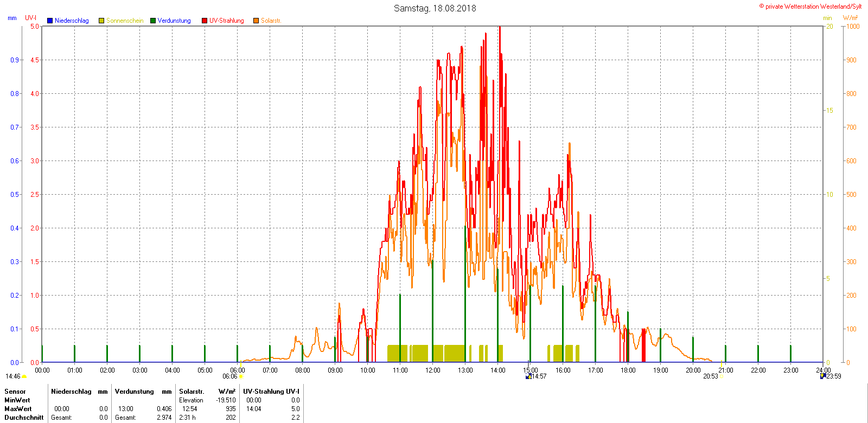
Task: Click the Niederschlag column header in the table
Action: (x=71, y=392)
